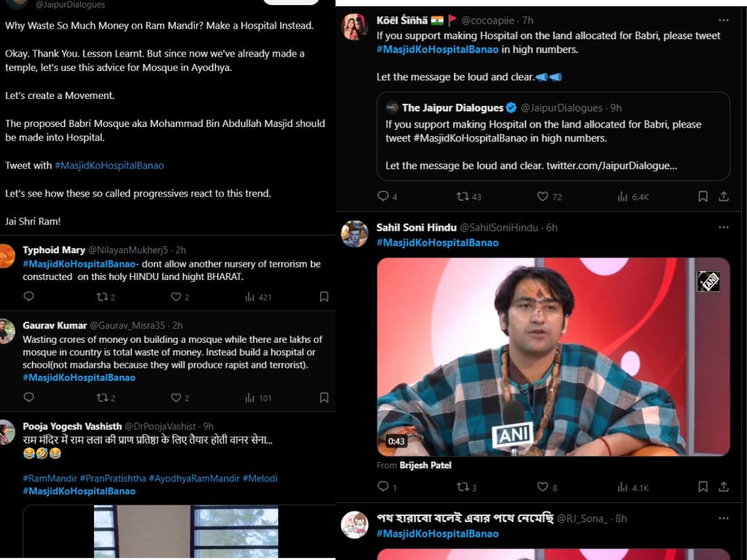The width and height of the screenshot is (747, 560).
Task: Open the quoted Jaipur Dialogues tweet
Action: click(x=553, y=136)
